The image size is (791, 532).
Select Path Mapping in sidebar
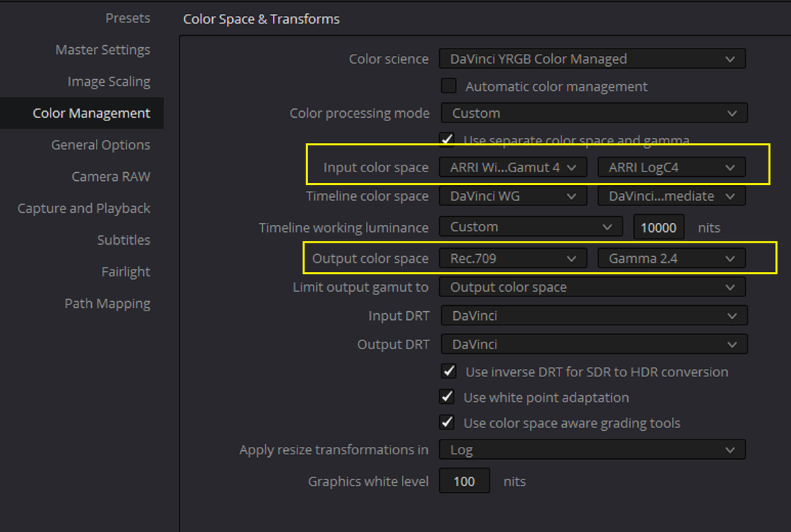(x=108, y=303)
